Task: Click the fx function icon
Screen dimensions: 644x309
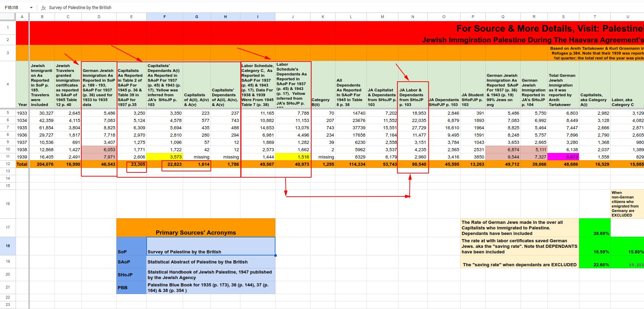Action: point(43,8)
